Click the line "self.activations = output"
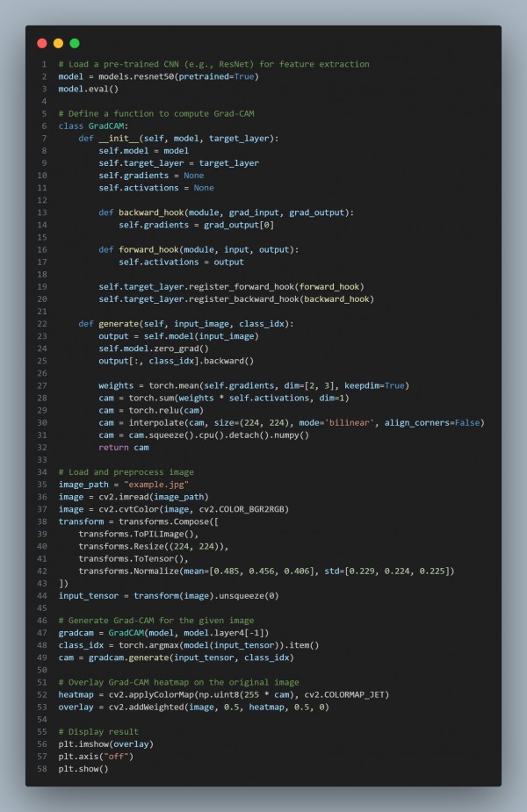Viewport: 527px width, 812px height. [x=181, y=262]
